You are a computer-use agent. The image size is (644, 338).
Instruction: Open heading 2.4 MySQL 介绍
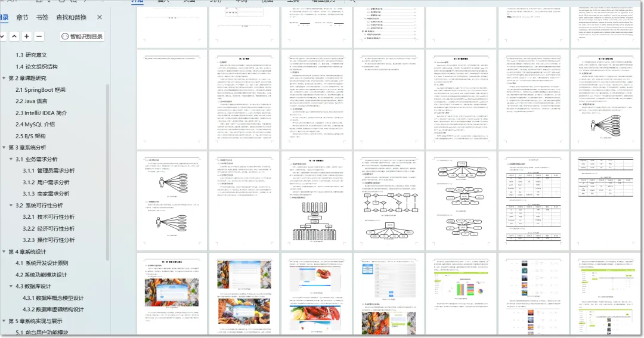tap(35, 125)
